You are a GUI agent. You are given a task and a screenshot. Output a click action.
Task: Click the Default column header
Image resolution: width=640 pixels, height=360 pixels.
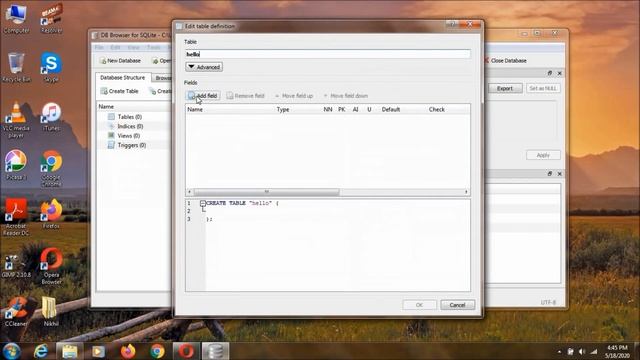391,109
